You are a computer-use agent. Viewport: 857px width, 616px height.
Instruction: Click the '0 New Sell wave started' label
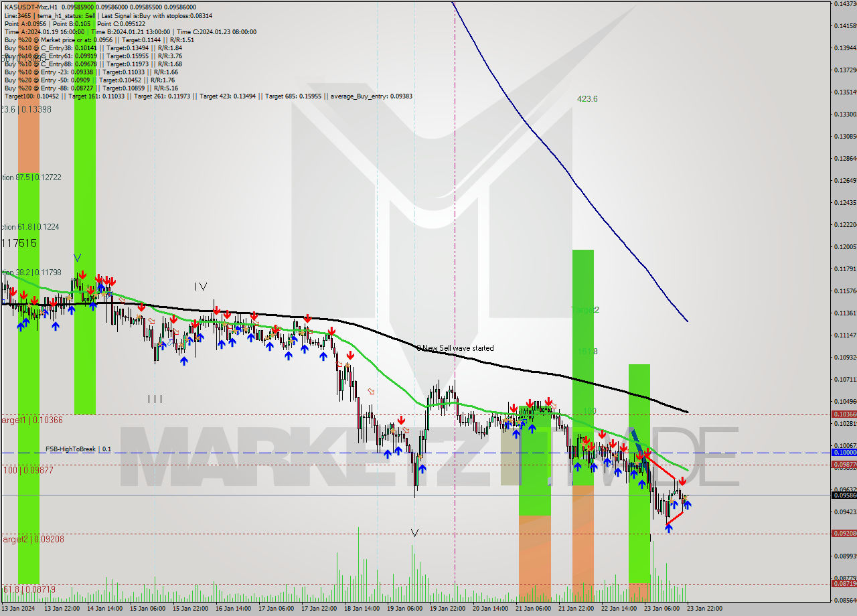455,348
